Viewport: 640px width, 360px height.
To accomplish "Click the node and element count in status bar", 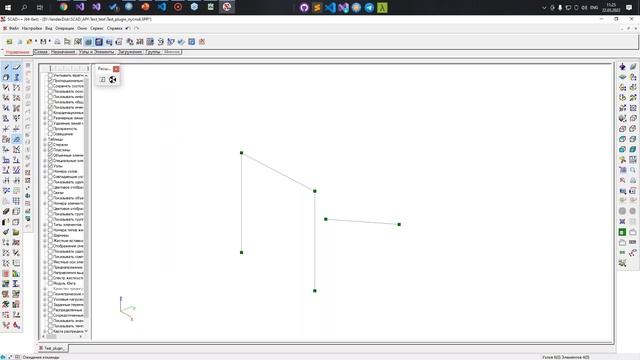I will (x=566, y=357).
